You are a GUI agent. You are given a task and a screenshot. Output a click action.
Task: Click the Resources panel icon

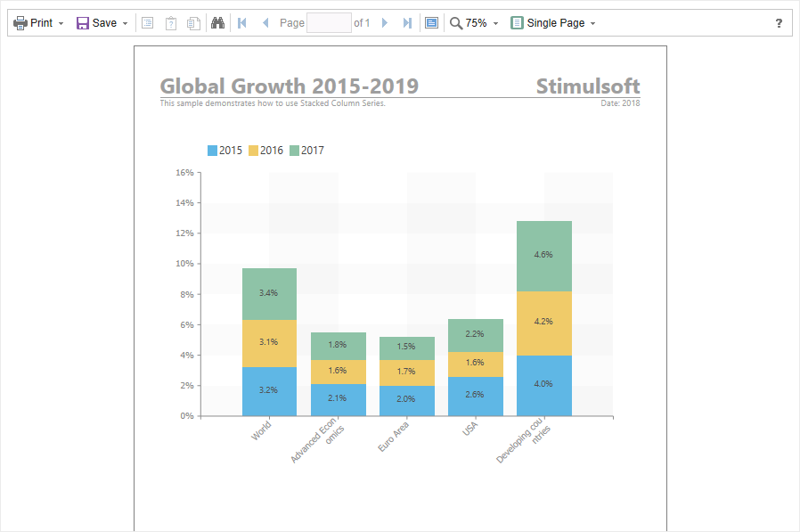pos(193,23)
